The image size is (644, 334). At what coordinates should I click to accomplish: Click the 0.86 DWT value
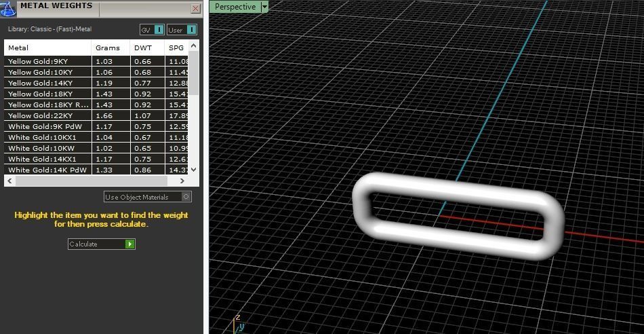(142, 170)
